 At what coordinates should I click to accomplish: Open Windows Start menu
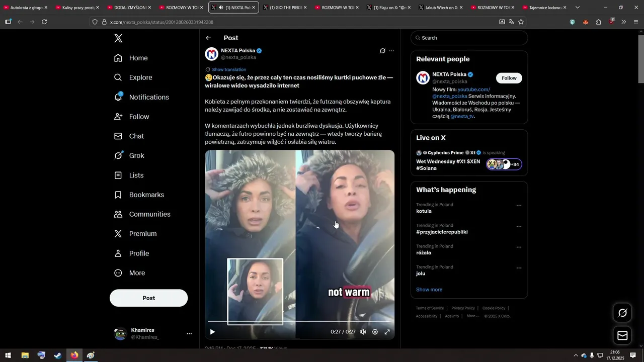[8, 355]
